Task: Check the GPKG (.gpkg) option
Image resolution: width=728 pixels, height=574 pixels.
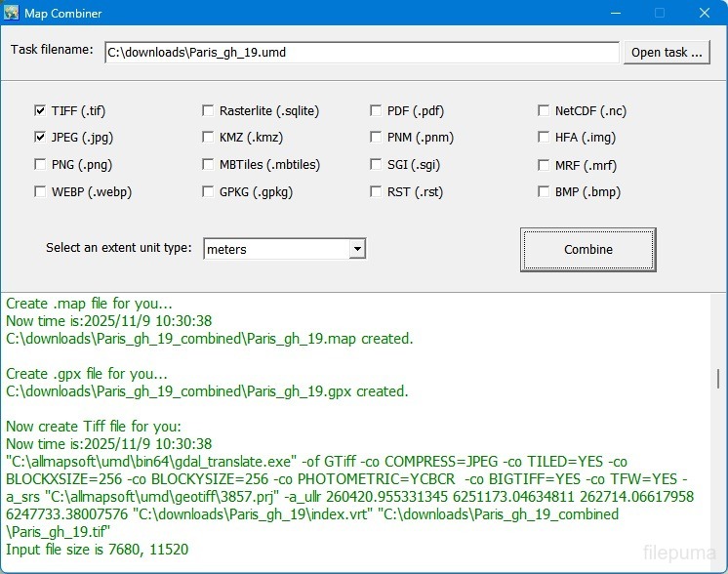Action: pyautogui.click(x=208, y=192)
